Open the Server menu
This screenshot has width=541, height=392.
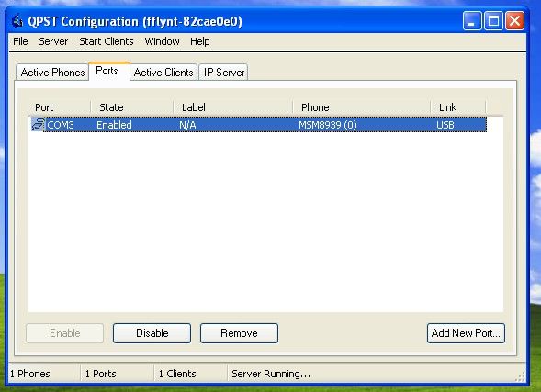click(x=53, y=41)
